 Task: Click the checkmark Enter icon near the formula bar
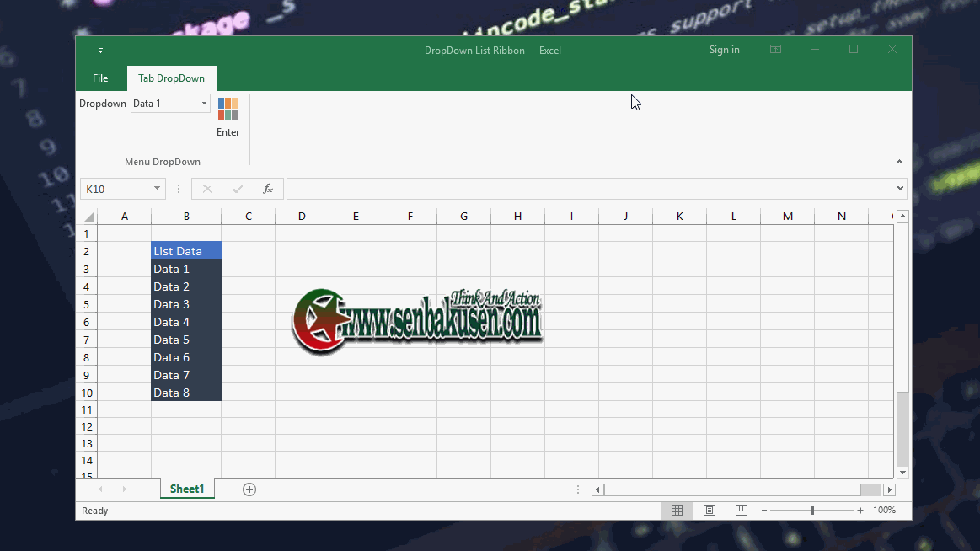click(238, 188)
